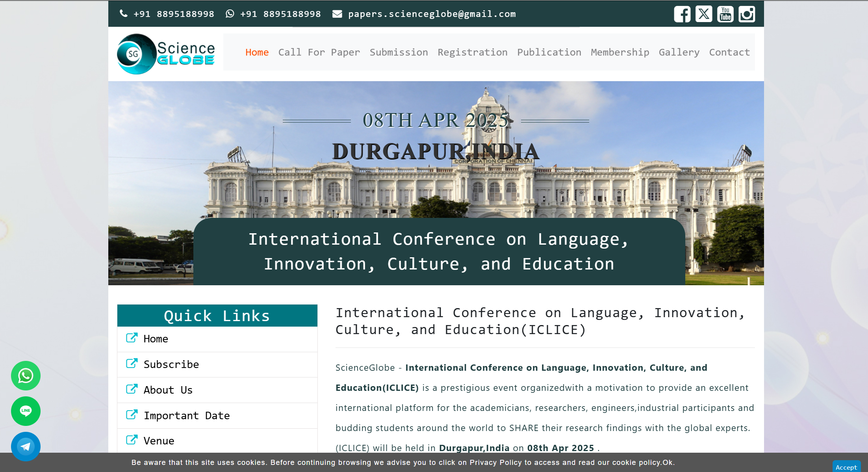Click the WhatsApp icon in top bar
This screenshot has width=868, height=472.
[230, 14]
